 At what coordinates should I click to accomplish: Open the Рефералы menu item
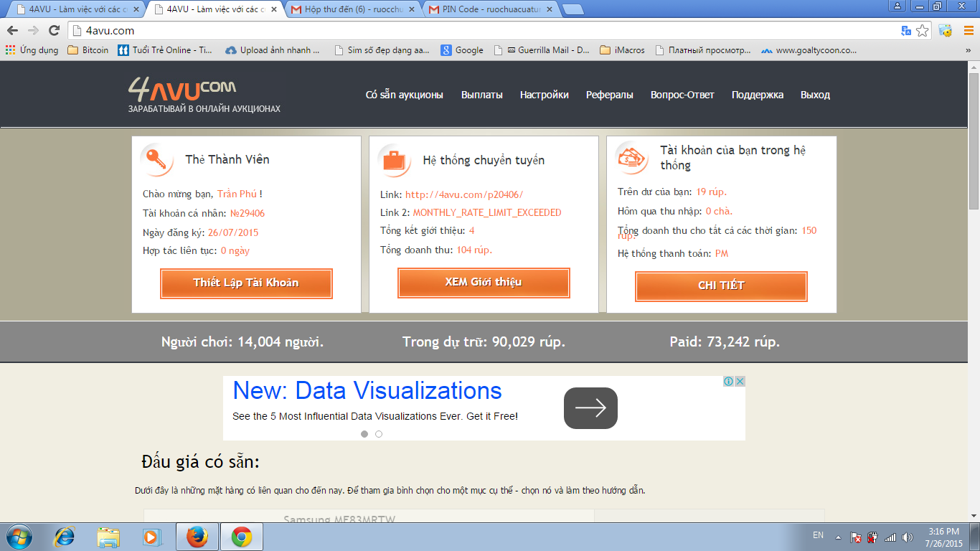610,95
